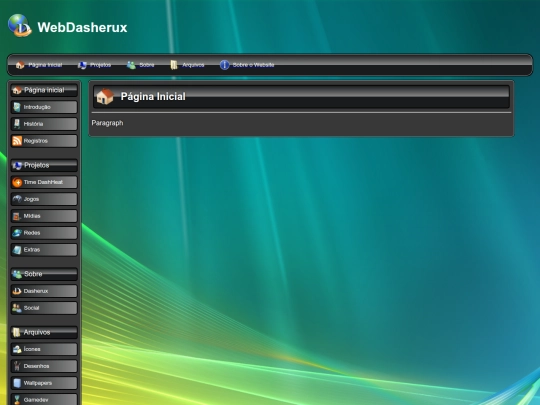Click the large house icon in content header

[105, 96]
